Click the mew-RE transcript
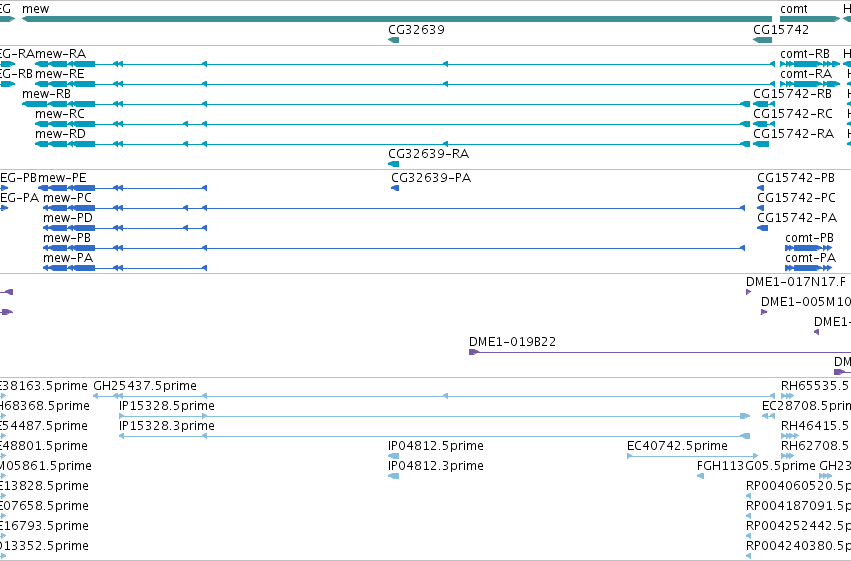This screenshot has width=851, height=561. pos(404,84)
